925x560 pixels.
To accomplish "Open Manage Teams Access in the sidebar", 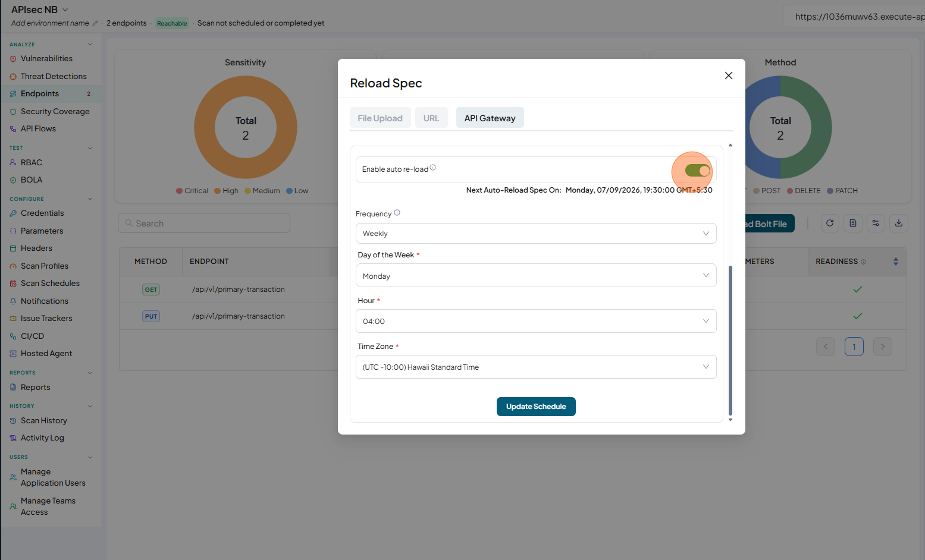I will click(48, 506).
